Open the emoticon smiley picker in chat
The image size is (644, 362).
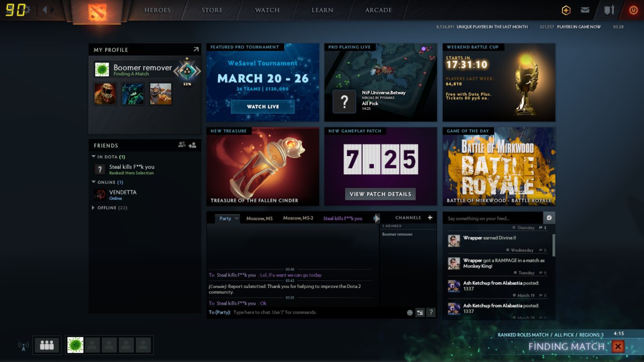[410, 313]
